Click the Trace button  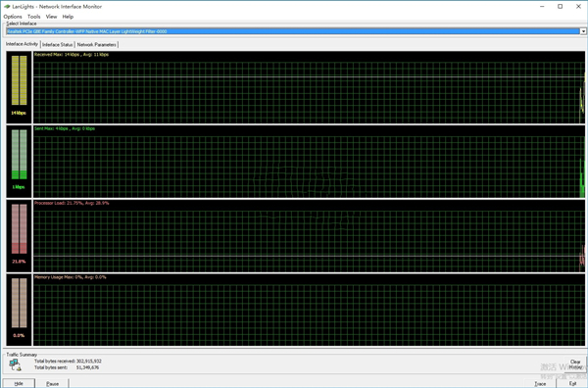540,383
